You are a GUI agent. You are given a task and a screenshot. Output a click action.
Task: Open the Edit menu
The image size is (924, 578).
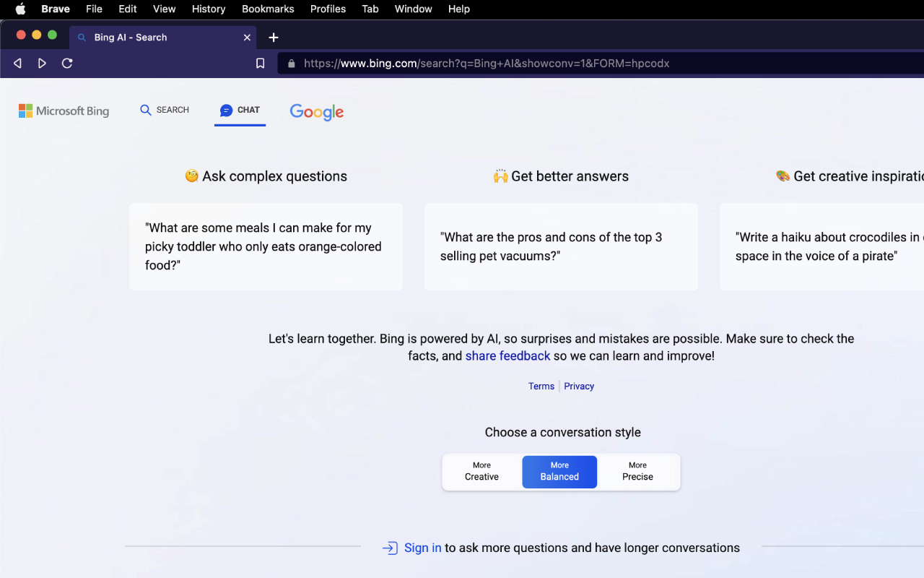[128, 9]
